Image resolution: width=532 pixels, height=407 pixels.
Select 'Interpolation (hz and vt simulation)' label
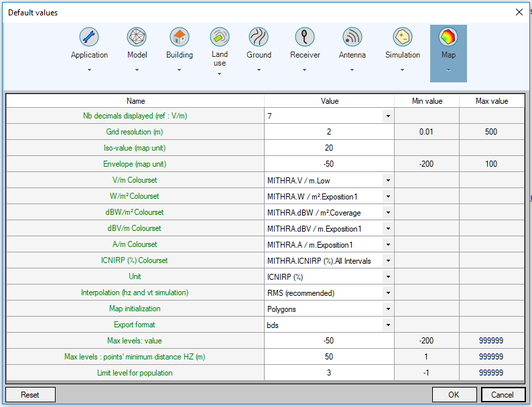(135, 293)
